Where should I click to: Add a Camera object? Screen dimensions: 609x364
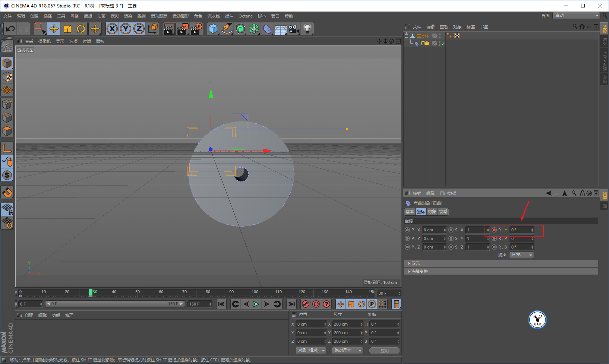pyautogui.click(x=294, y=29)
